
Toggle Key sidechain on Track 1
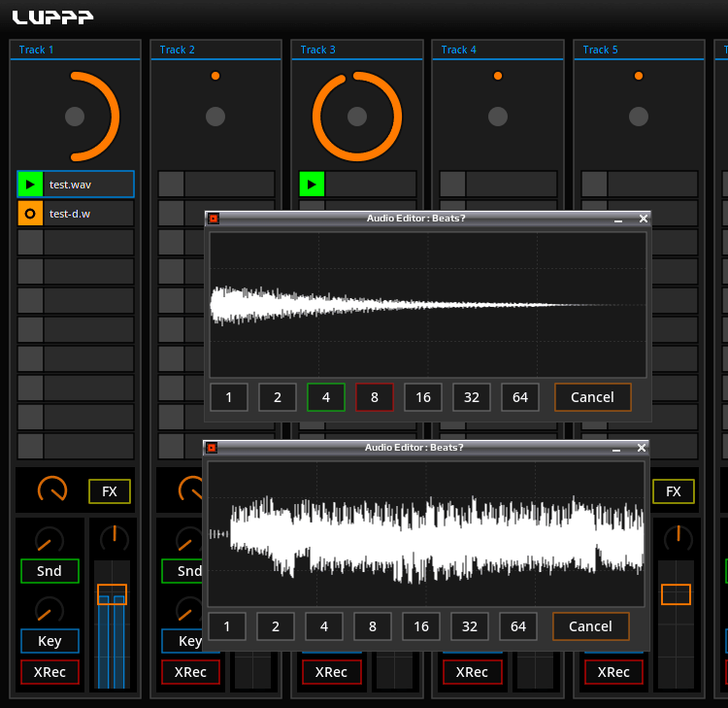coord(50,641)
